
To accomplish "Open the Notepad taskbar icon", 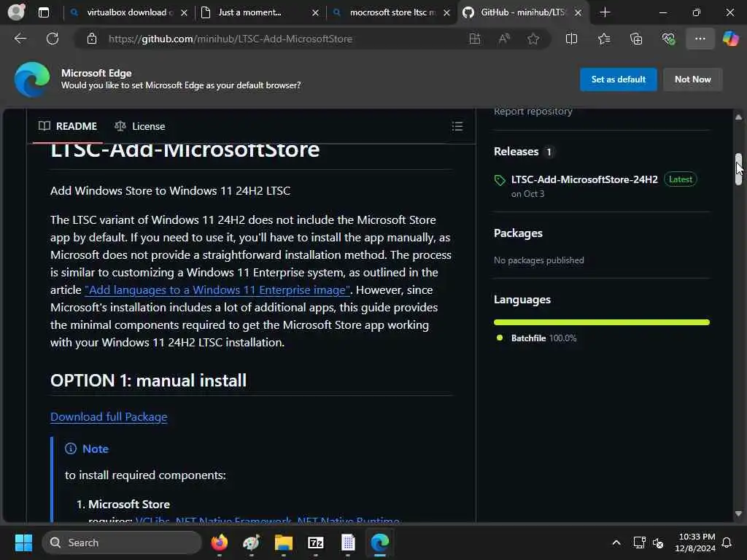I will tap(348, 542).
